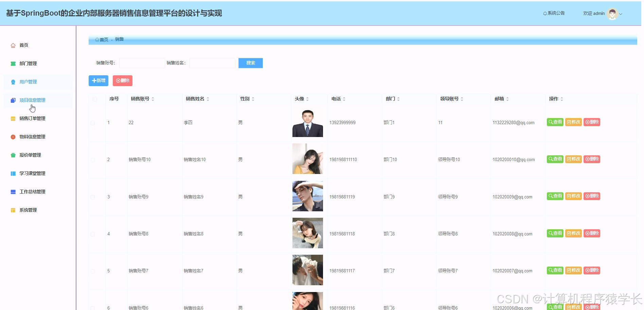
Task: Open the 首页 breadcrumb link
Action: 104,39
